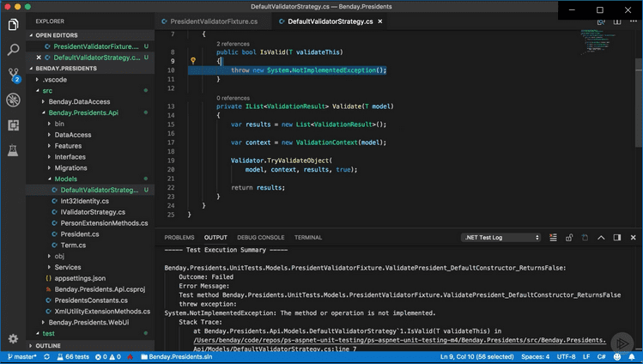The height and width of the screenshot is (364, 643).
Task: Open the Search view in activity bar
Action: point(13,50)
